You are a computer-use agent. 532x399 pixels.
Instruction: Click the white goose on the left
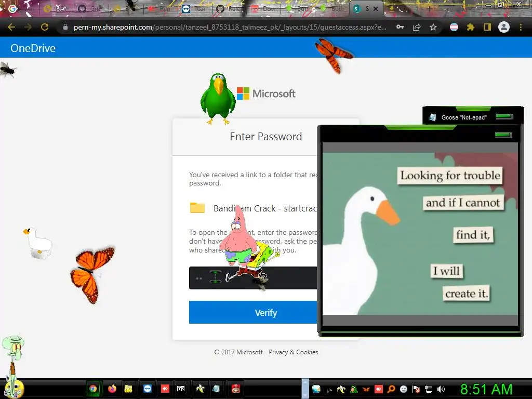38,242
